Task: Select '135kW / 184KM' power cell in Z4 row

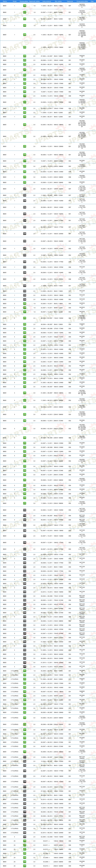Action: click(x=58, y=841)
